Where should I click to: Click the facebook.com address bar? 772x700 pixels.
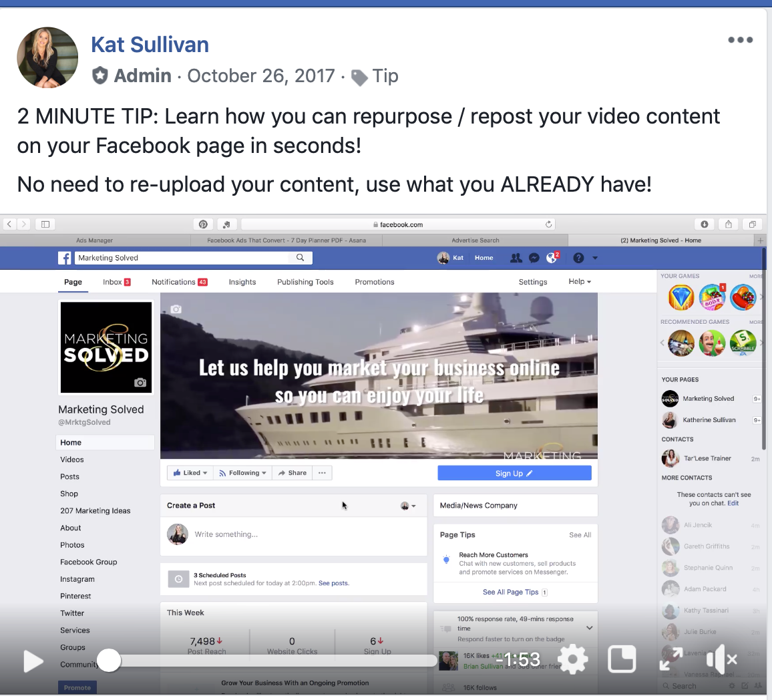(398, 224)
